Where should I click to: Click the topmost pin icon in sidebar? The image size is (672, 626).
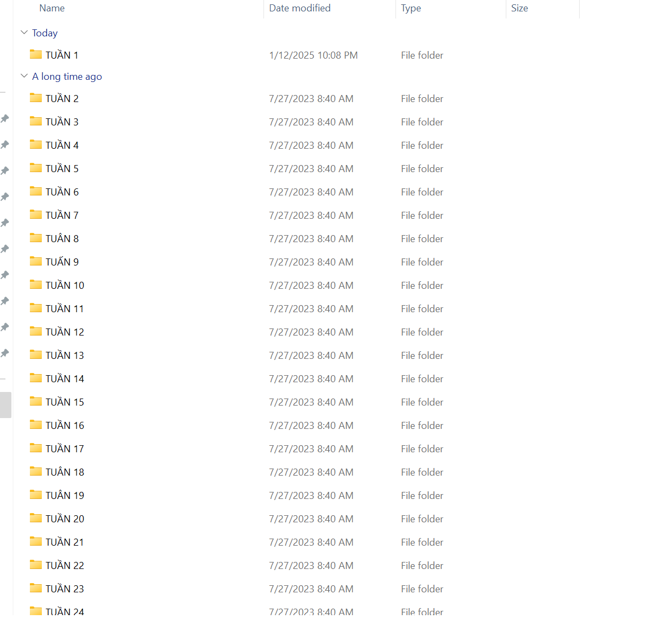pos(5,118)
